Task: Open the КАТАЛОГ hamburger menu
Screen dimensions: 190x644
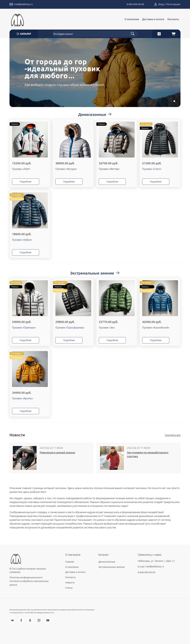Action: tap(24, 34)
